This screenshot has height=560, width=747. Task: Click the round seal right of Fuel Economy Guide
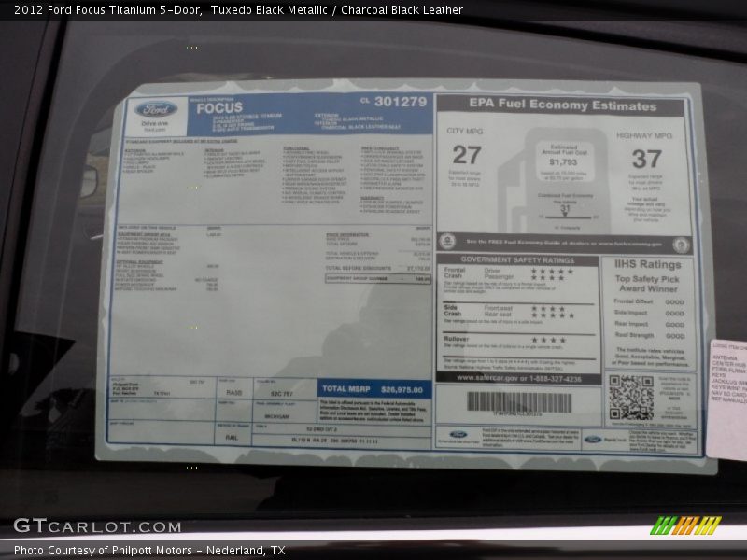tap(682, 245)
